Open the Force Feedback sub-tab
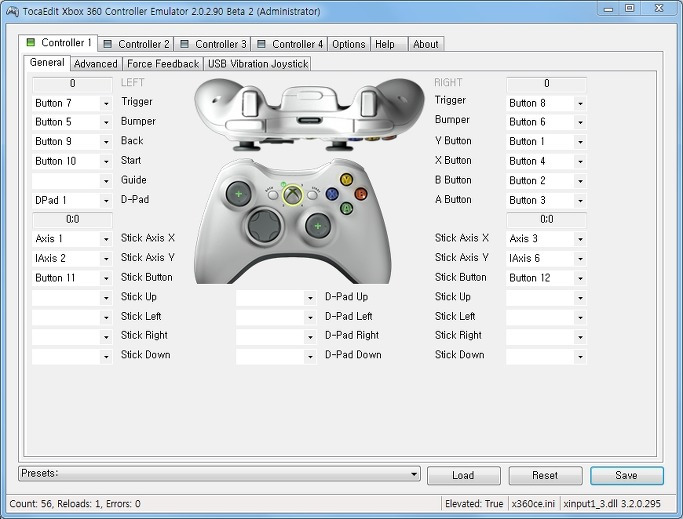Screen dimensions: 683x519 tap(163, 64)
